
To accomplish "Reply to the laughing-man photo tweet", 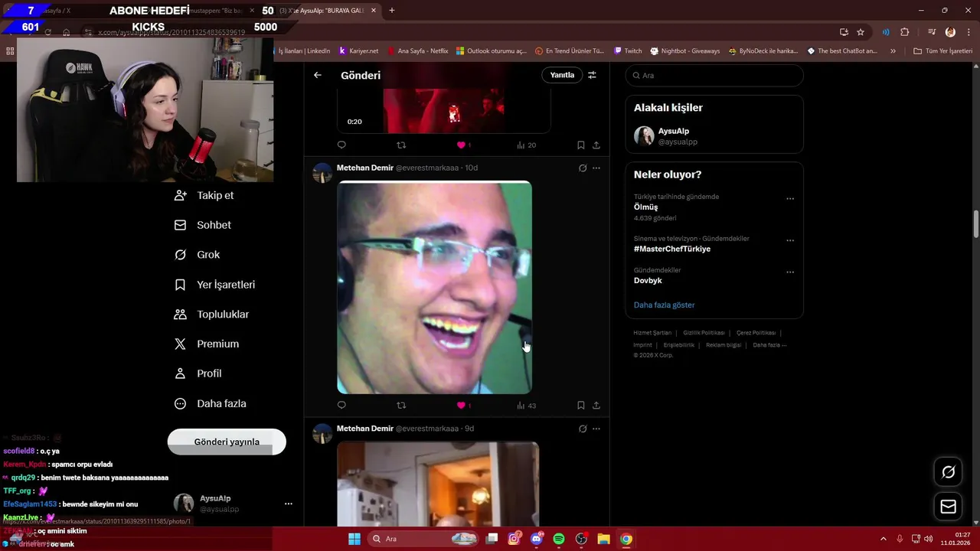I will (x=341, y=406).
